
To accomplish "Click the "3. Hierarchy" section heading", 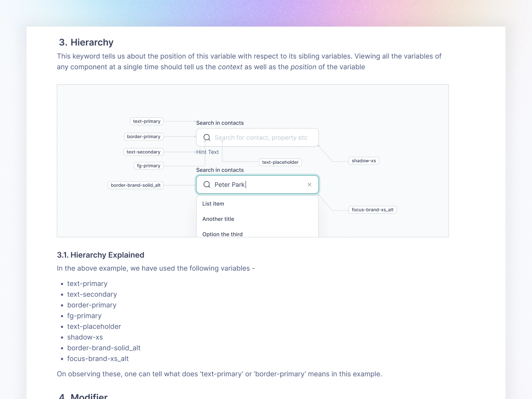I will coord(86,42).
